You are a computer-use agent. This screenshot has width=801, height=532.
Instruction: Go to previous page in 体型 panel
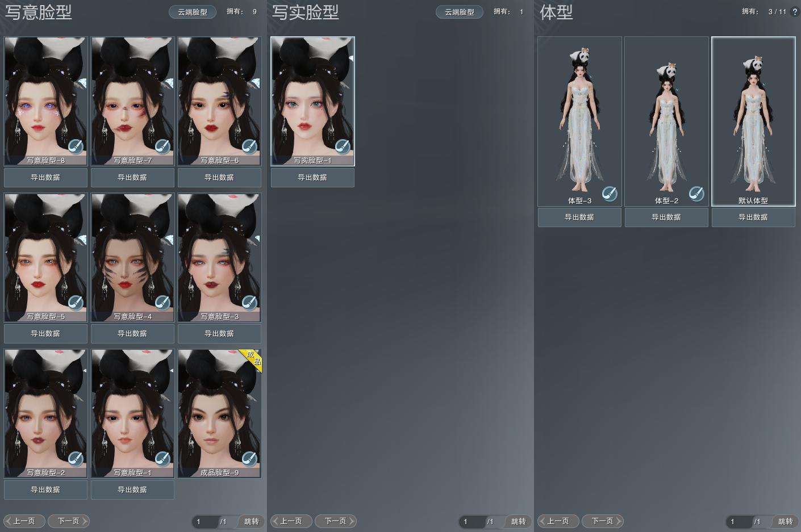[558, 521]
